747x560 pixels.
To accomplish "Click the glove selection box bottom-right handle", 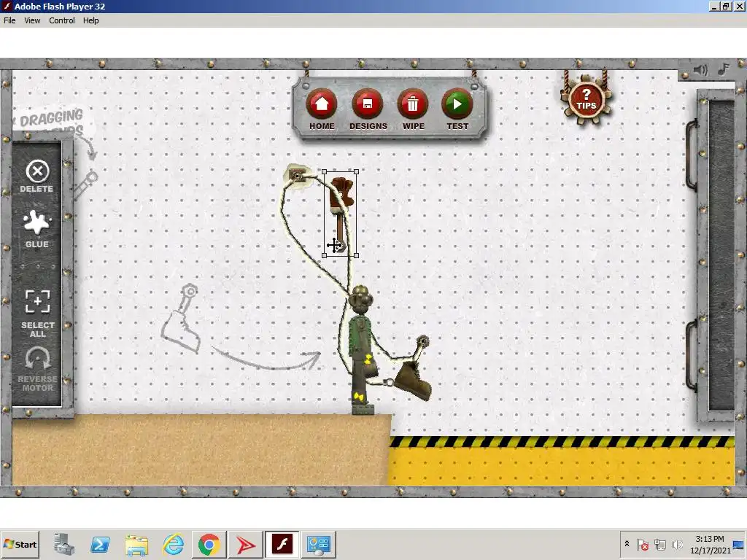I will point(356,256).
